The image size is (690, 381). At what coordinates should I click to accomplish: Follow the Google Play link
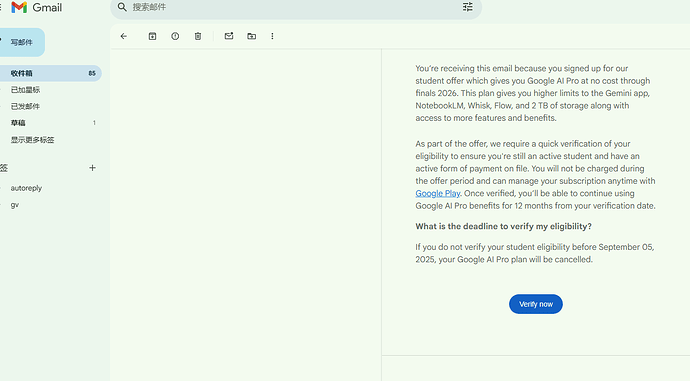[437, 193]
